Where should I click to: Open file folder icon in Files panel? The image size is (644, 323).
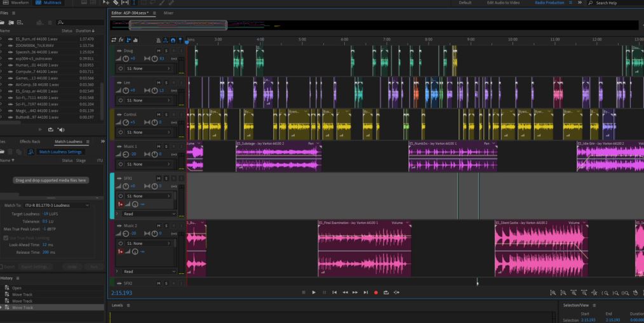(x=3, y=23)
